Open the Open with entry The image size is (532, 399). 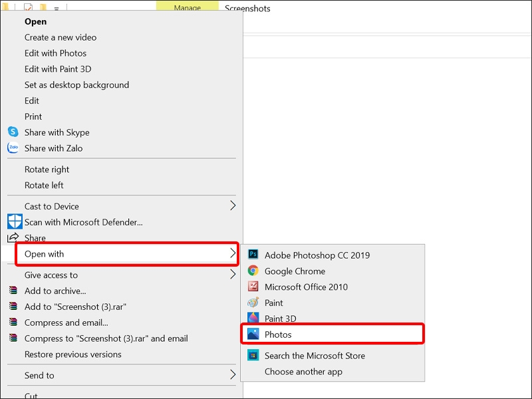[44, 254]
